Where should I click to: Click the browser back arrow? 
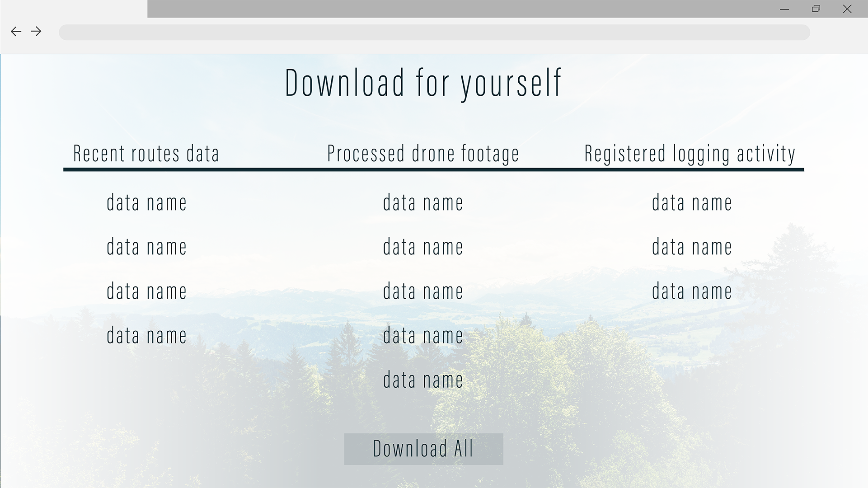tap(16, 31)
